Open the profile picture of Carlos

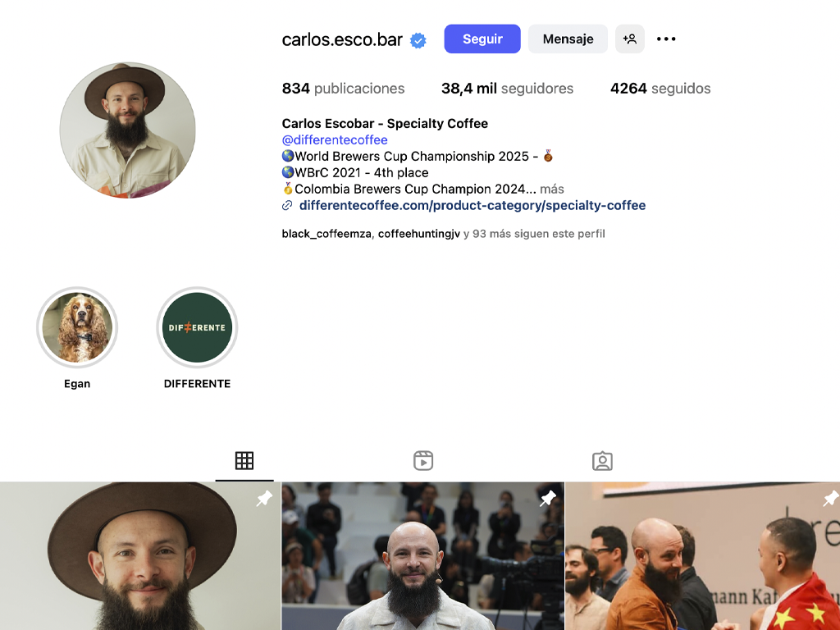click(x=127, y=130)
